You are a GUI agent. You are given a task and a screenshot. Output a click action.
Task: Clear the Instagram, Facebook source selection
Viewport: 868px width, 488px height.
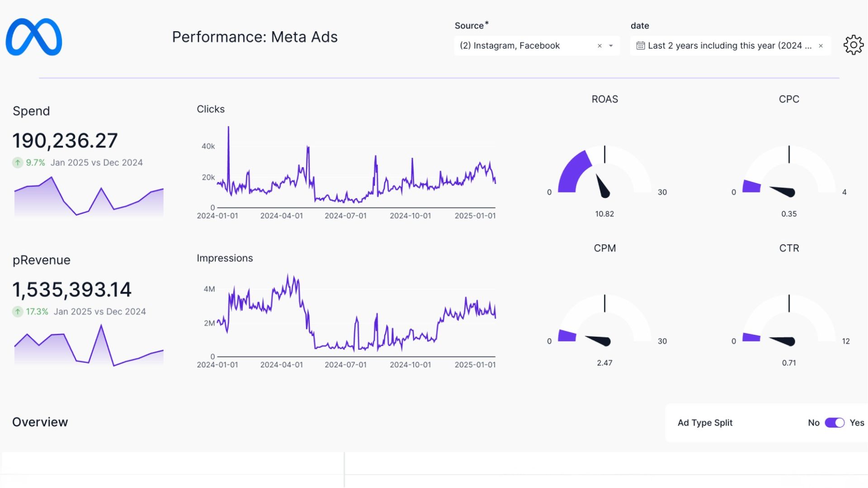[x=599, y=46]
